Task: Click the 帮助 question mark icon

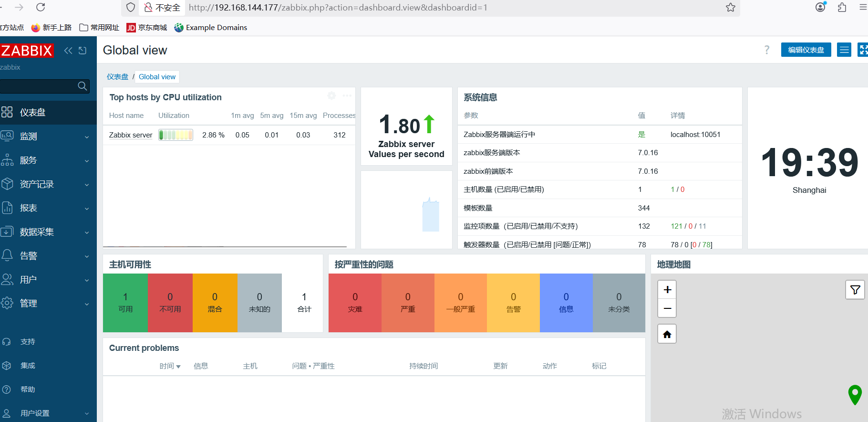Action: coord(7,390)
